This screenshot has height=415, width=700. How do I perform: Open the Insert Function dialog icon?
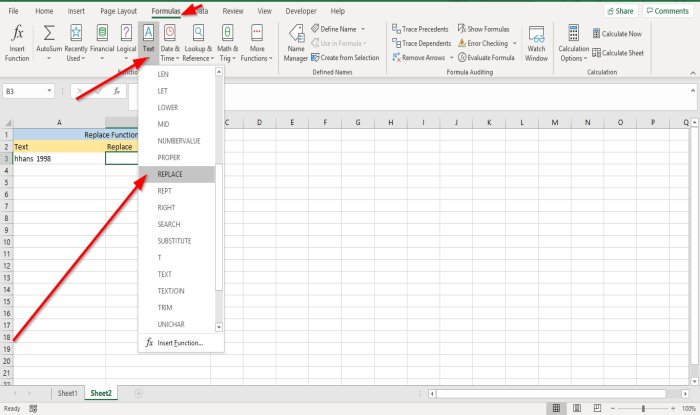(17, 43)
